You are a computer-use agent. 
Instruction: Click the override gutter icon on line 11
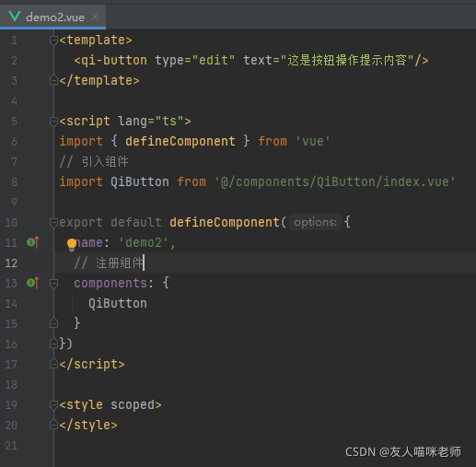click(33, 242)
